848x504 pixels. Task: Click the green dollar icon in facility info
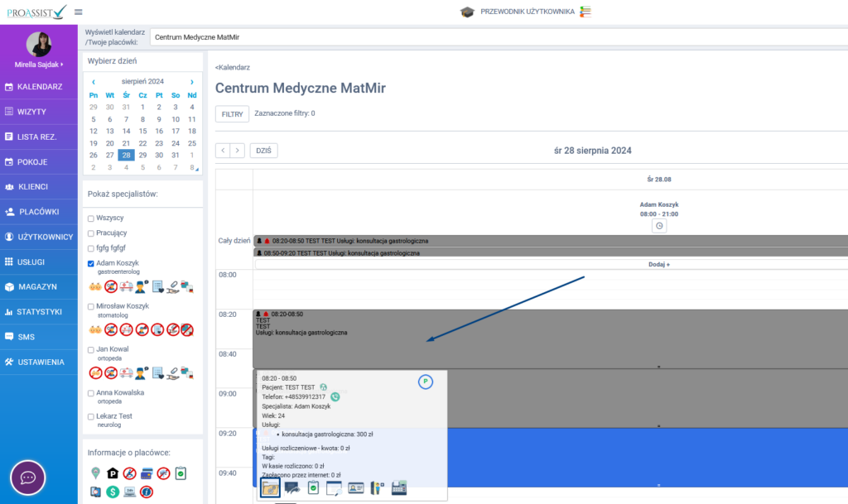[113, 492]
